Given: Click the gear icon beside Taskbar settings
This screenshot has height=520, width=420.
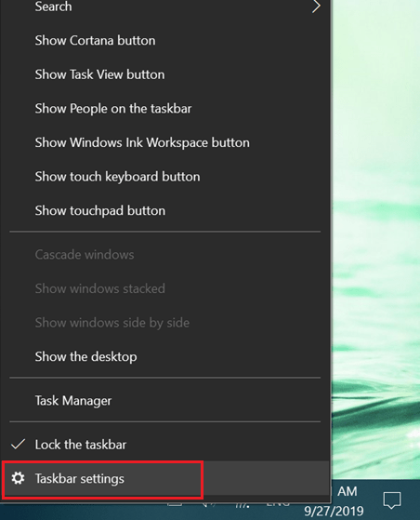Looking at the screenshot, I should point(18,478).
